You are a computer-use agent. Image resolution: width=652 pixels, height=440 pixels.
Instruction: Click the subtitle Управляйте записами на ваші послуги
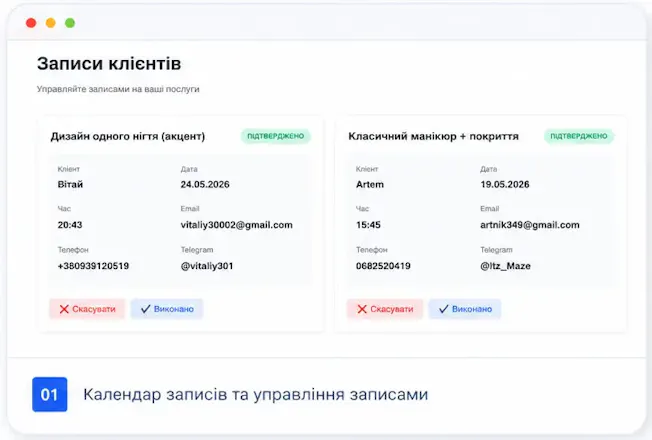pos(118,89)
